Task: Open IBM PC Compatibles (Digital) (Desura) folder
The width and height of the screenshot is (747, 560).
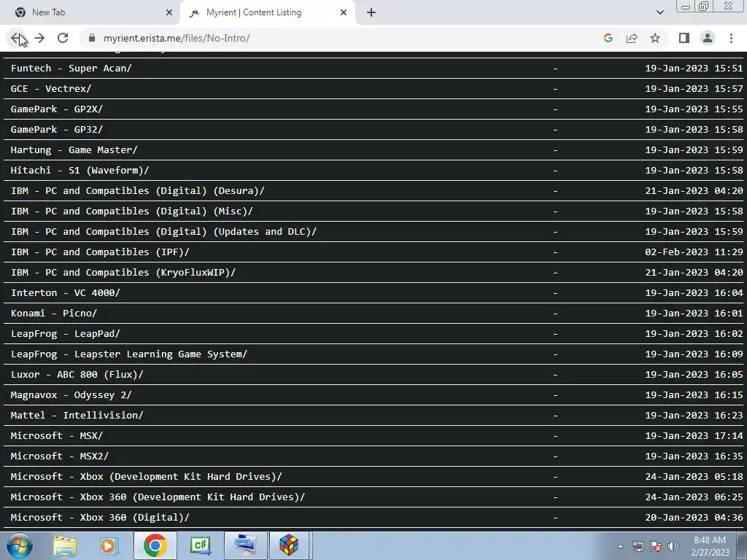Action: (137, 190)
